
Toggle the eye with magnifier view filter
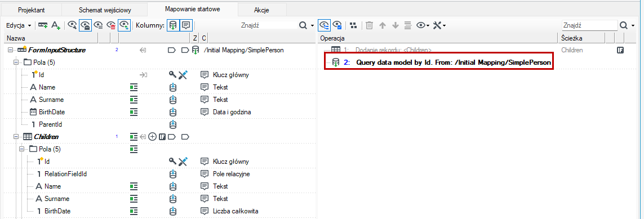coord(73,25)
